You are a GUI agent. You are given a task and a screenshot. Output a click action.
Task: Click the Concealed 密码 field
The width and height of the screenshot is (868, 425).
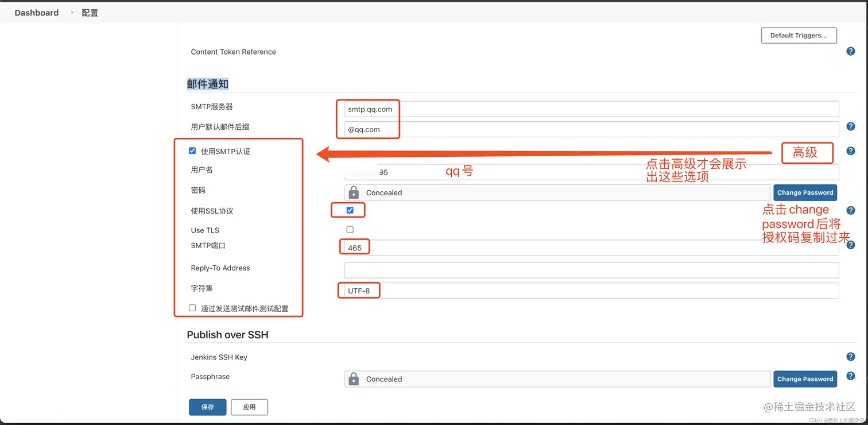[557, 192]
